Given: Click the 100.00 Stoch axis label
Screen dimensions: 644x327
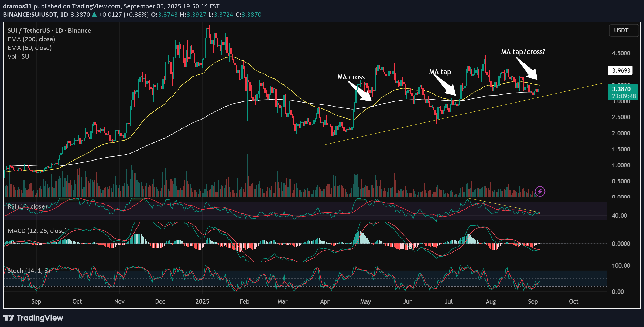Looking at the screenshot, I should click(x=621, y=265).
